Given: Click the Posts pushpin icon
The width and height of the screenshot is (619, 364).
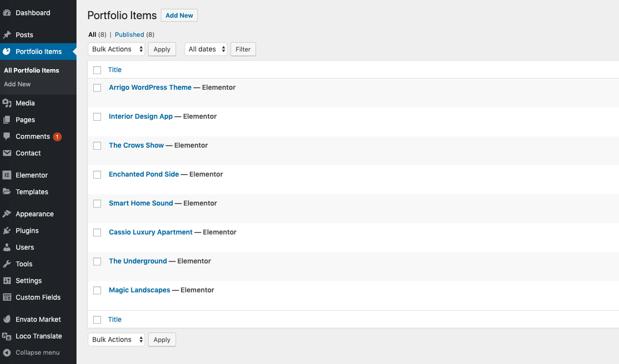Looking at the screenshot, I should pos(7,35).
